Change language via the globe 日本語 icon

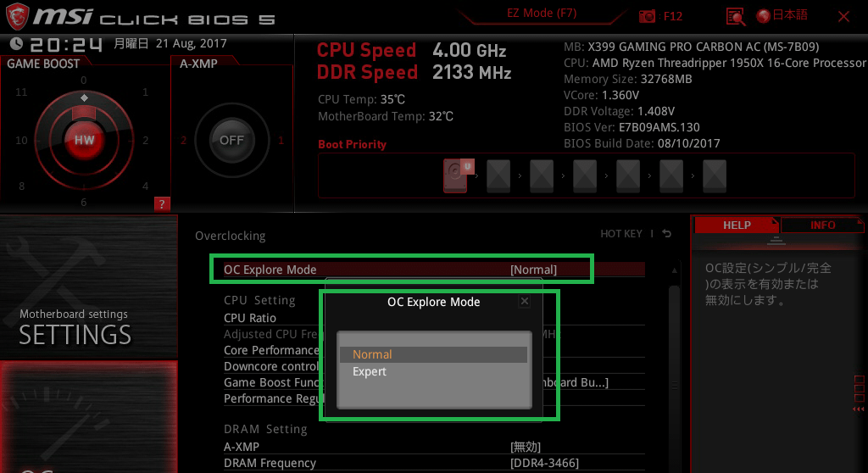click(x=782, y=15)
